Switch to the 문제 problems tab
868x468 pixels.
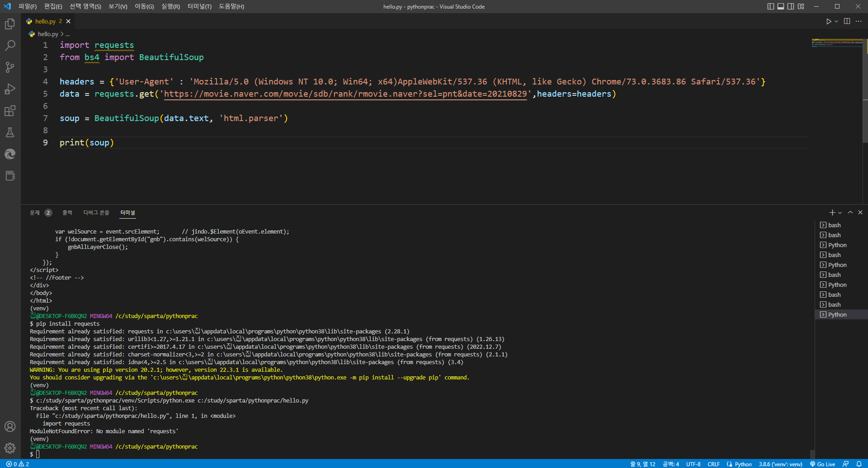pyautogui.click(x=41, y=212)
